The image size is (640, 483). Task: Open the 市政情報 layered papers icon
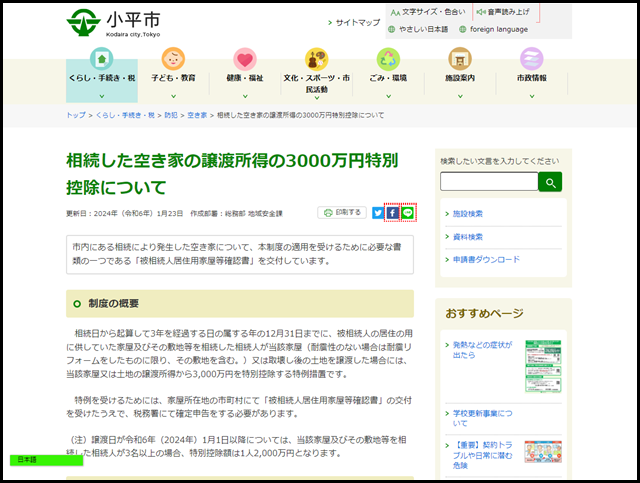click(x=531, y=59)
